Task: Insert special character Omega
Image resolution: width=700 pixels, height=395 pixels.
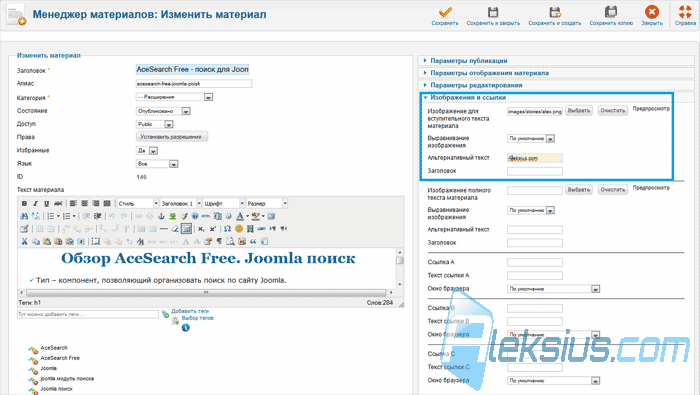Action: (227, 229)
